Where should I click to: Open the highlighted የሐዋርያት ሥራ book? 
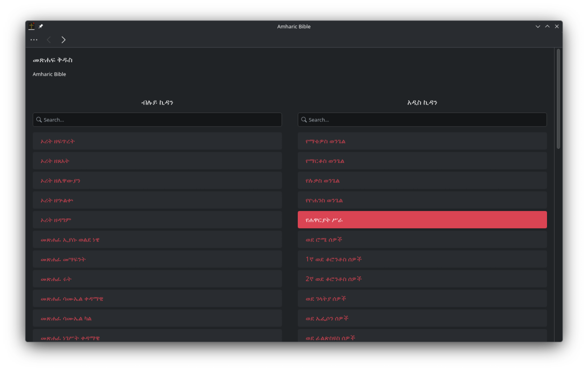click(x=422, y=220)
